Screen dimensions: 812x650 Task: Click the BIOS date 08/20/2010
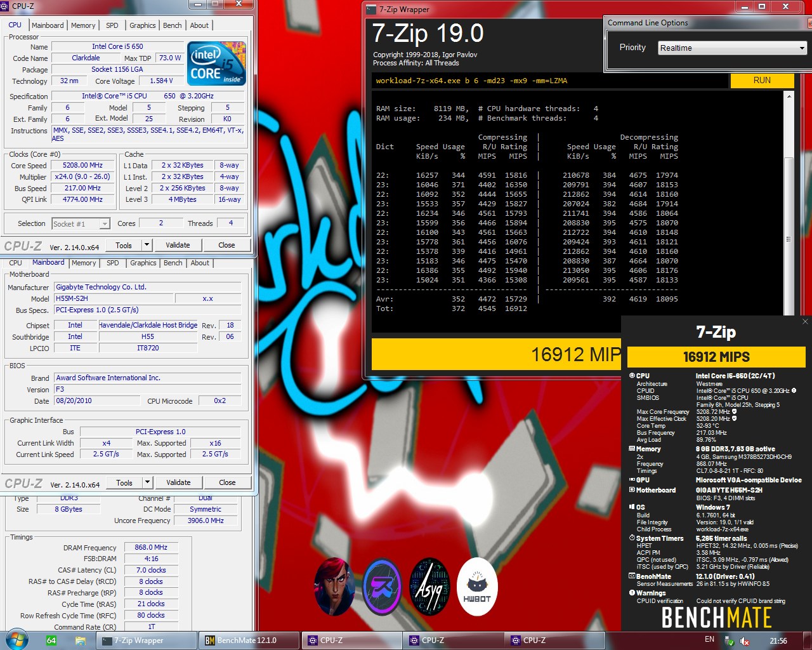96,401
